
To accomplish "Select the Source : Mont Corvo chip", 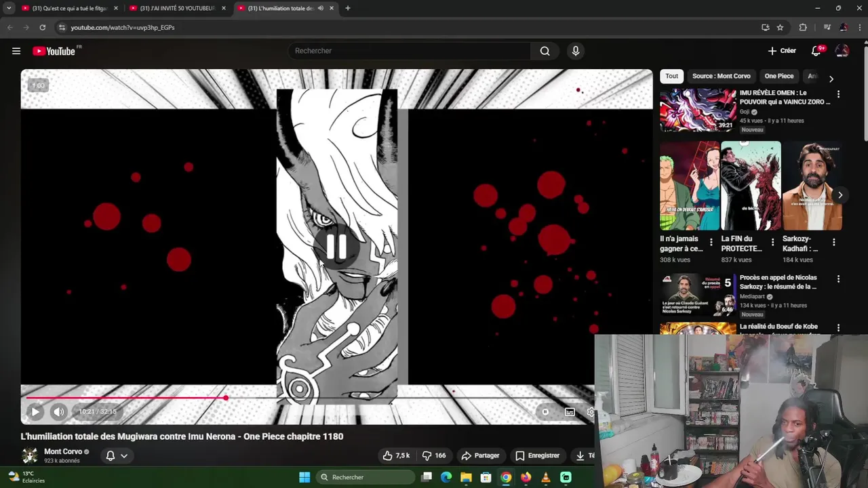I will click(x=721, y=76).
